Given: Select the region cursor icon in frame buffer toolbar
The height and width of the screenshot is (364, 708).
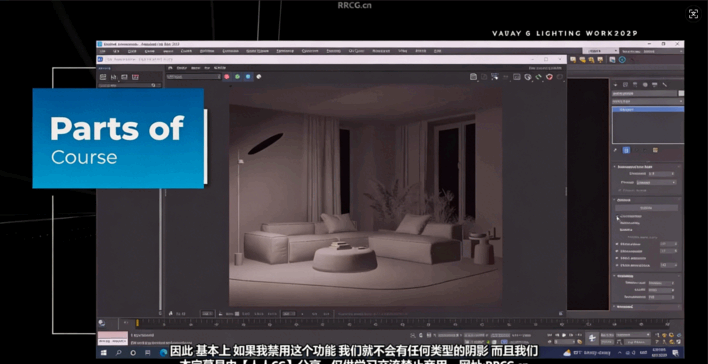Looking at the screenshot, I should click(495, 77).
